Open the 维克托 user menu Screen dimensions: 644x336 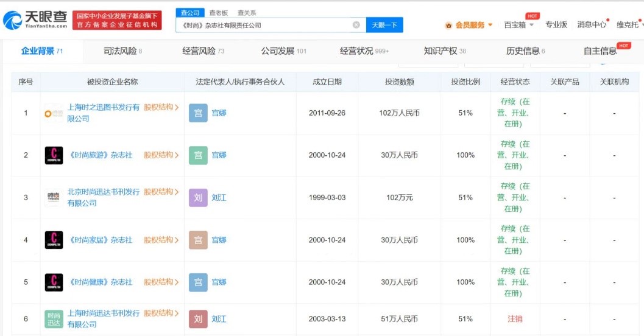point(628,25)
